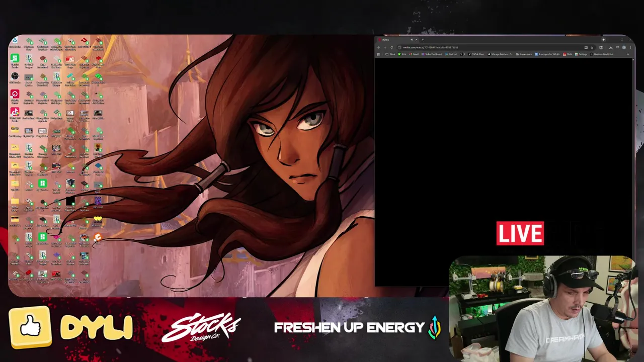Close the Netflix tab
Screen dimensions: 644x362
pos(416,40)
